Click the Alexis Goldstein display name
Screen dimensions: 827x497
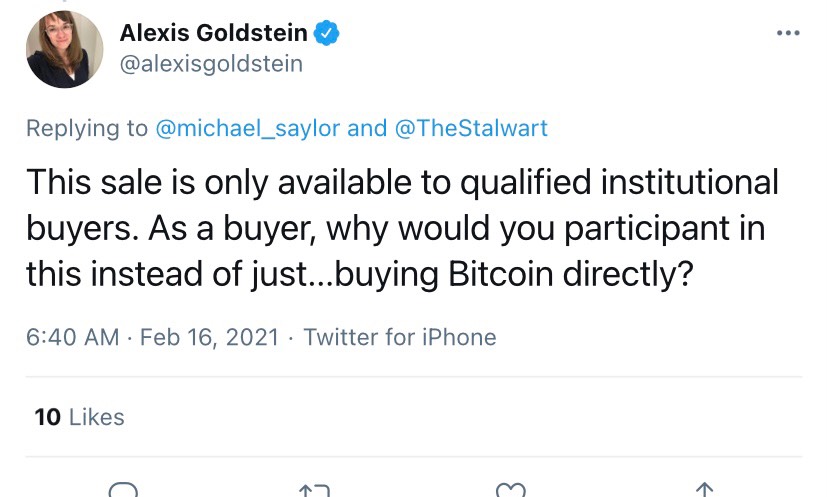[x=214, y=33]
